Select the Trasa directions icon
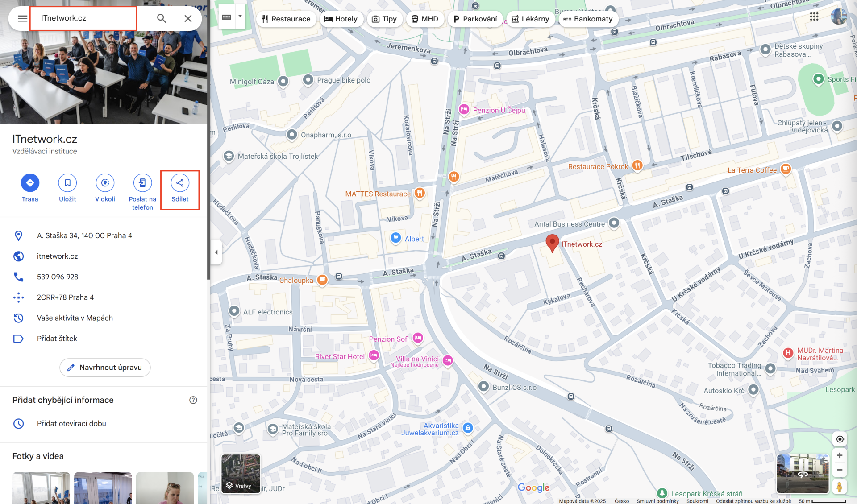Screen dimensions: 857x504 click(x=30, y=183)
